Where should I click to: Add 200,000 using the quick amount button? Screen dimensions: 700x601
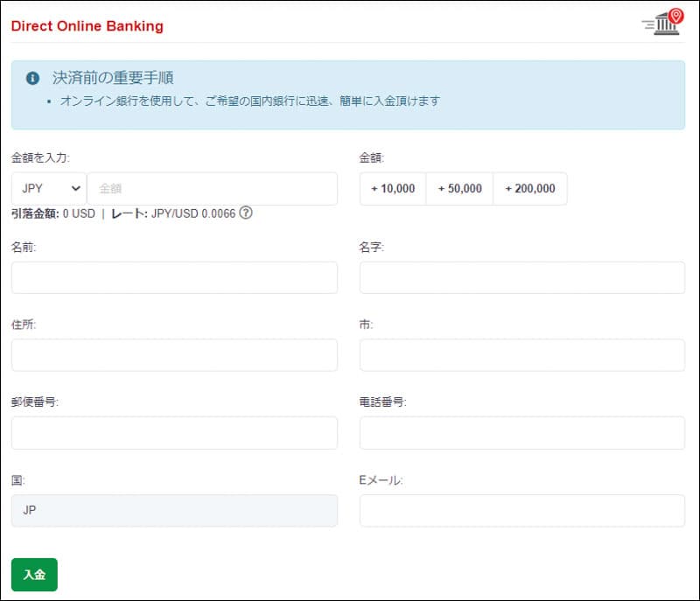[530, 188]
